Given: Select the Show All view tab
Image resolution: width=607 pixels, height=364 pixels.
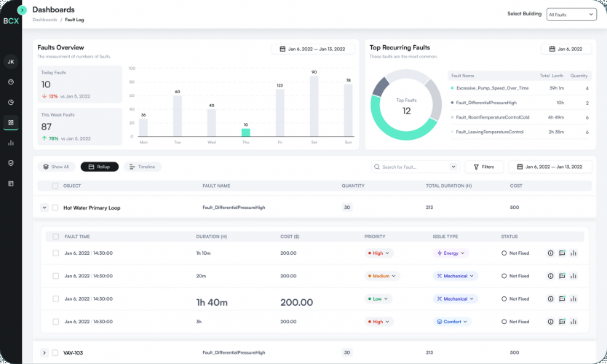Looking at the screenshot, I should click(56, 167).
